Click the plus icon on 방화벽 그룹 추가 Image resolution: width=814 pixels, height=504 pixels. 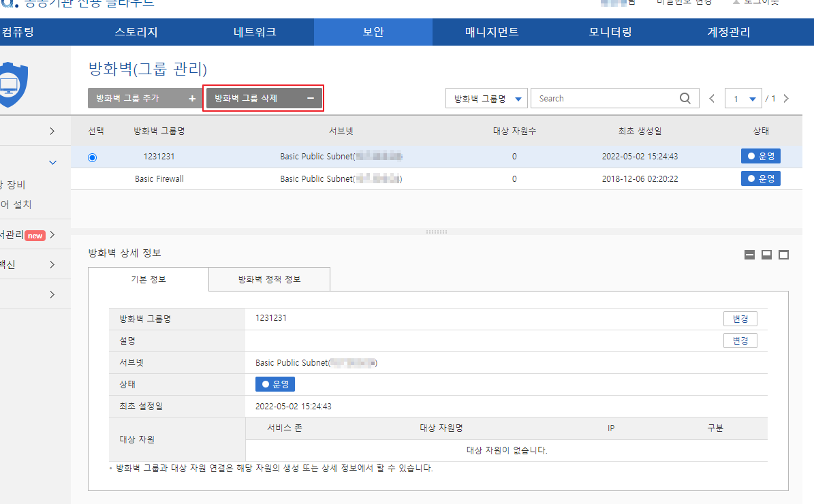click(x=192, y=98)
